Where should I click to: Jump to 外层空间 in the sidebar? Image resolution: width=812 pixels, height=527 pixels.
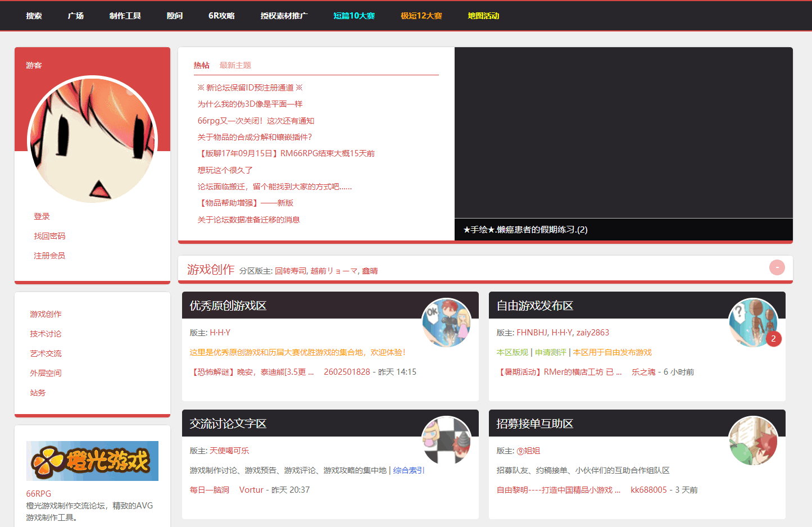click(x=46, y=373)
